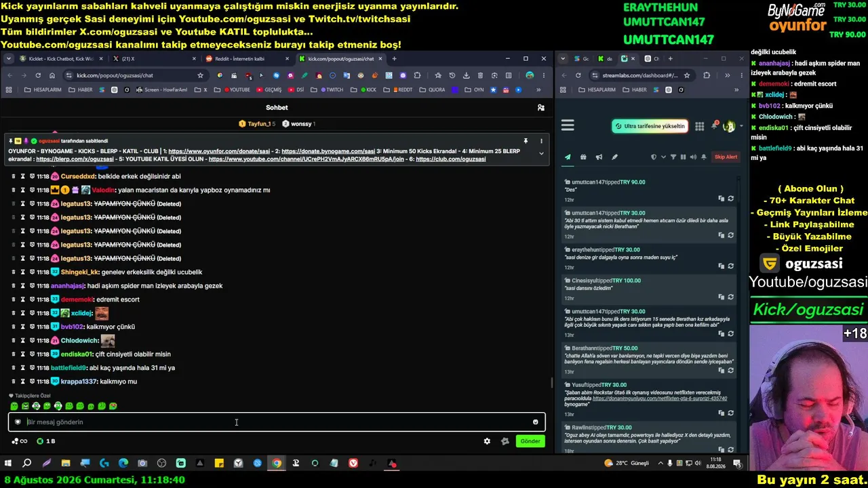868x488 pixels.
Task: Open the Chrome tab search dropdown in Kick window
Action: pyautogui.click(x=9, y=59)
